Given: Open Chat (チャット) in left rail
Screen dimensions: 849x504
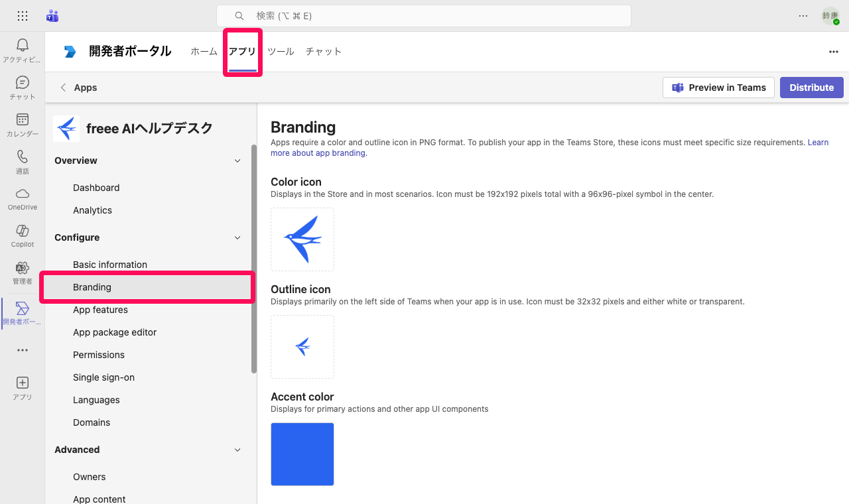Looking at the screenshot, I should (22, 87).
